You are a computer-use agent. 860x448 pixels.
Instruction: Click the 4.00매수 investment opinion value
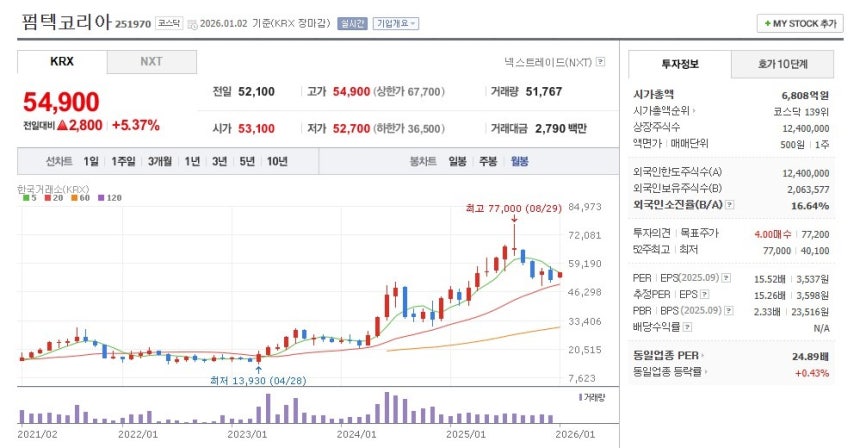pyautogui.click(x=773, y=234)
